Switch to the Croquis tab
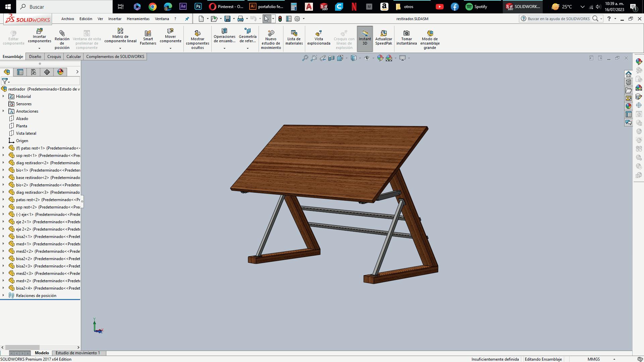Viewport: 644px width, 362px height. click(54, 57)
